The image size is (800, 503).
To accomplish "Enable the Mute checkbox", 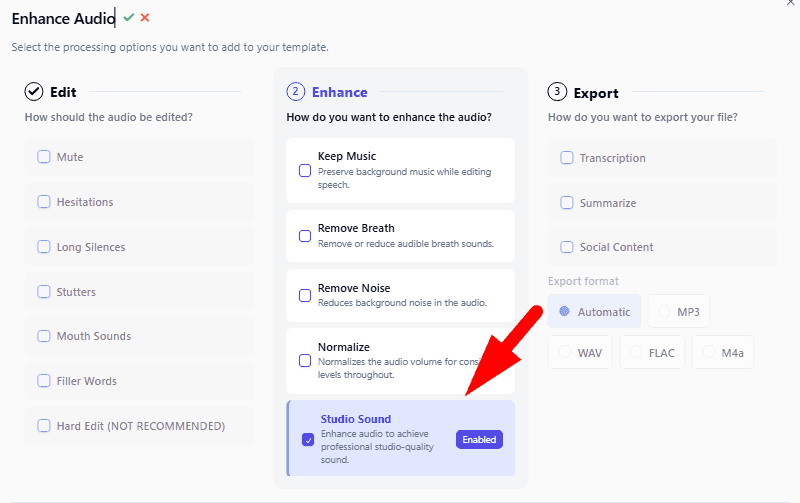I will click(x=44, y=157).
